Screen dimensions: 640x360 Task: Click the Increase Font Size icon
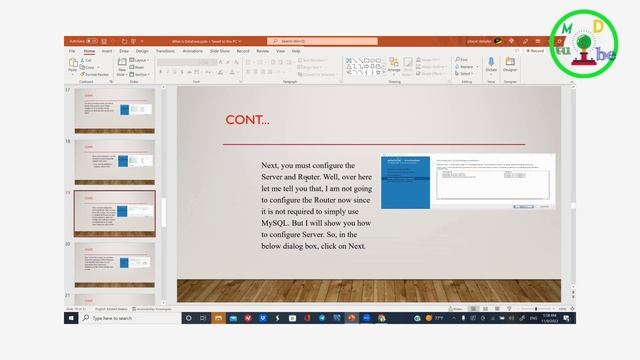[x=221, y=62]
